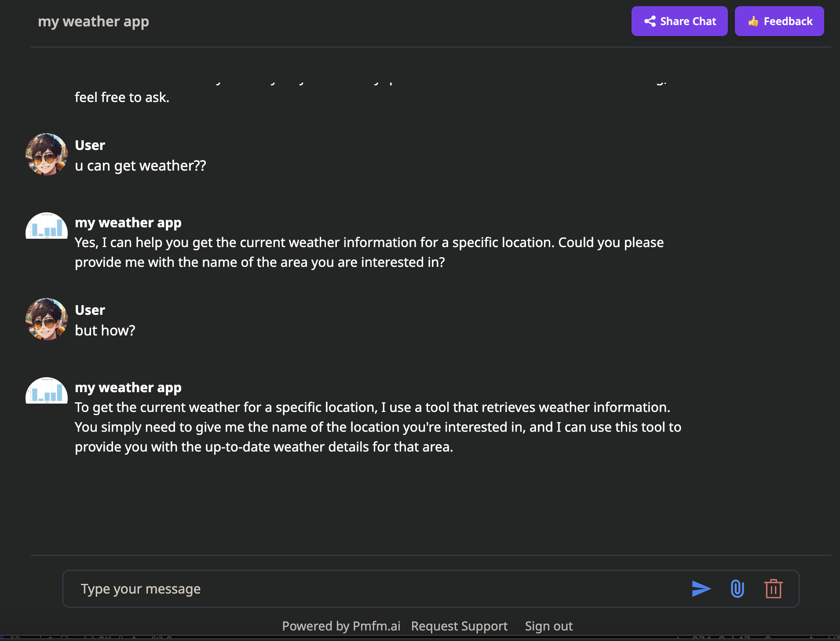Image resolution: width=840 pixels, height=641 pixels.
Task: Click the 'but how?' user message
Action: click(x=105, y=330)
